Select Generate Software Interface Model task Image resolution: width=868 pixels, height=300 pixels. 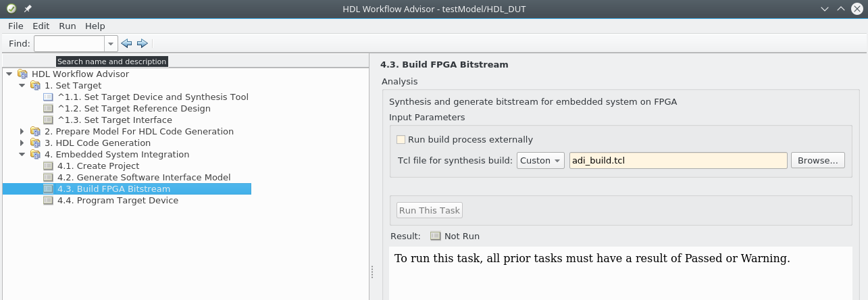(144, 177)
